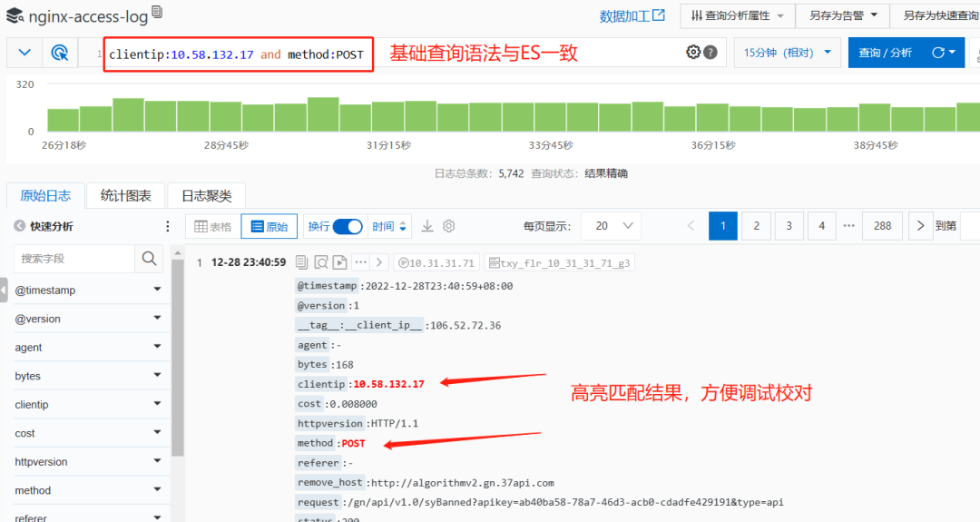Viewport: 980px width, 522px height.
Task: Toggle the 换行 line wrap switch
Action: [348, 226]
